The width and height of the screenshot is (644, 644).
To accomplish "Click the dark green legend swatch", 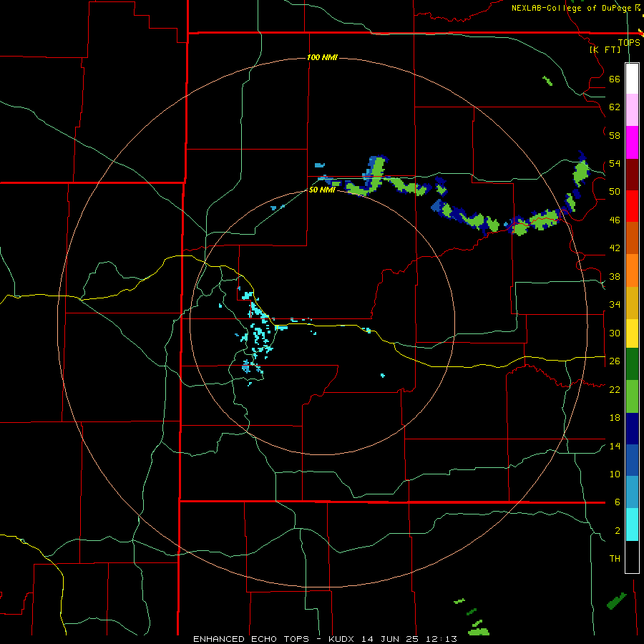I will click(x=632, y=364).
